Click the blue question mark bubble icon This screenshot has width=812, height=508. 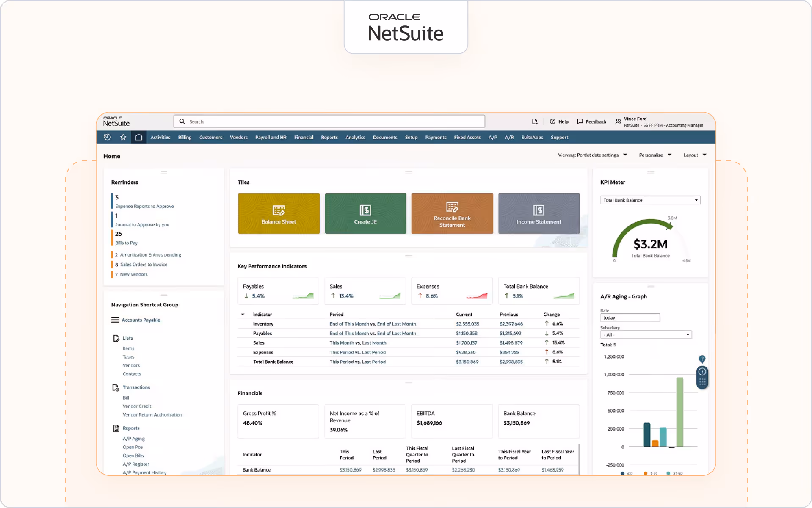[702, 359]
